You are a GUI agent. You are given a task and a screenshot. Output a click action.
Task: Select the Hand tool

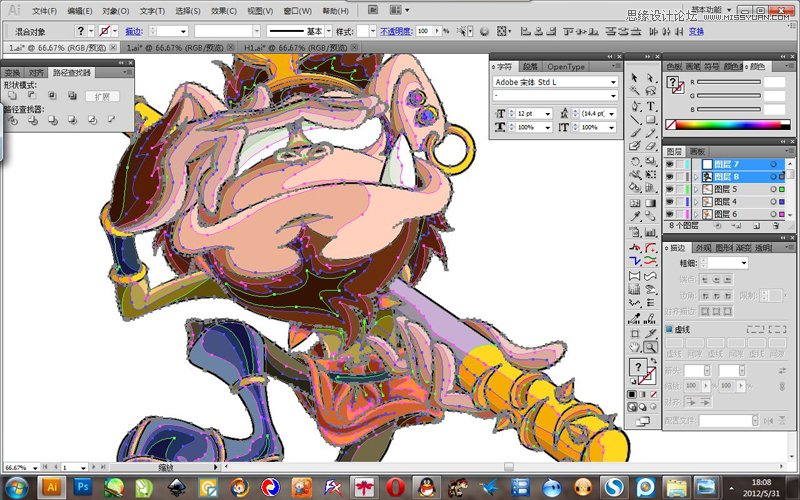(635, 347)
